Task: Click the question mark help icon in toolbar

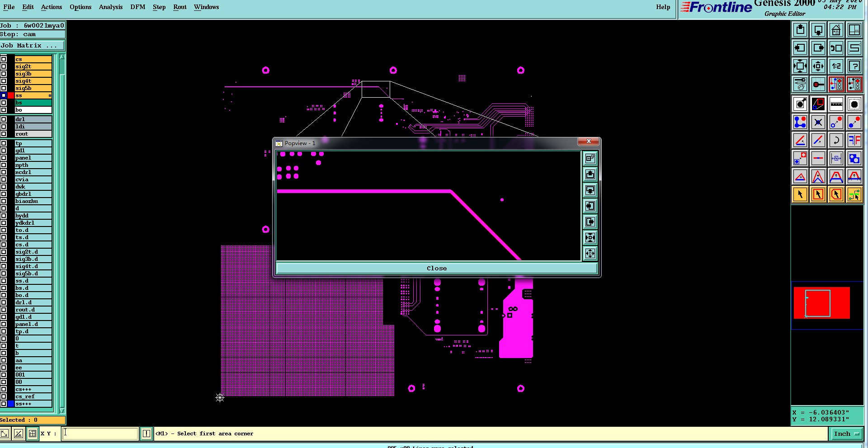Action: 854,66
